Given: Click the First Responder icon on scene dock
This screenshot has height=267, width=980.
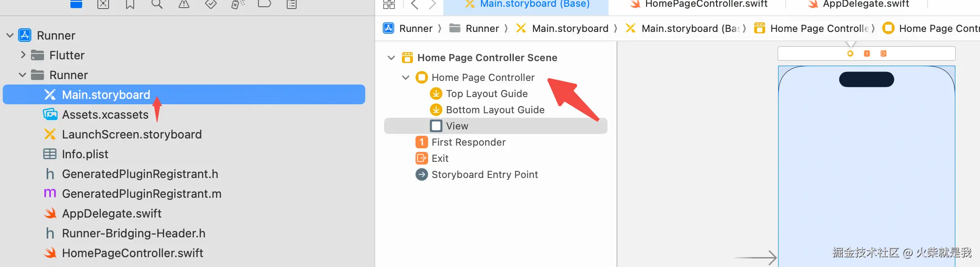Looking at the screenshot, I should [x=867, y=53].
